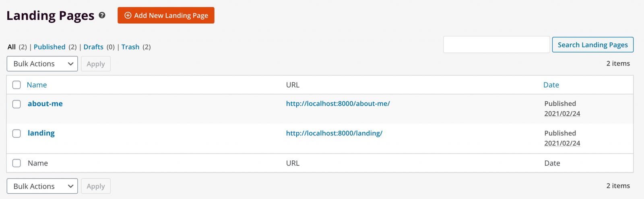644x199 pixels.
Task: Visit the localhost landing URL link
Action: (334, 133)
